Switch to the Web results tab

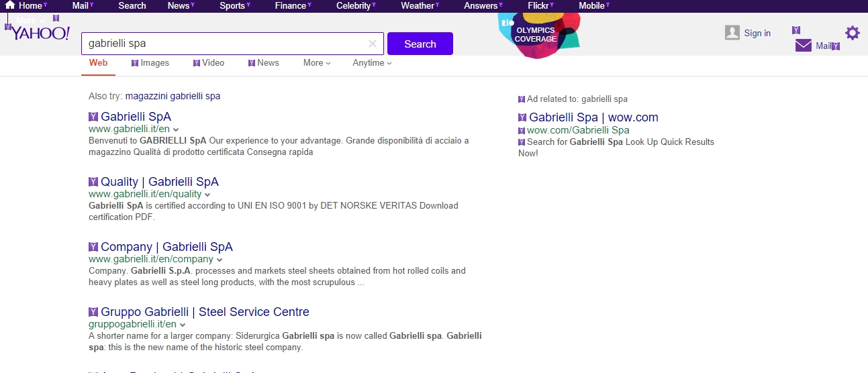click(99, 63)
